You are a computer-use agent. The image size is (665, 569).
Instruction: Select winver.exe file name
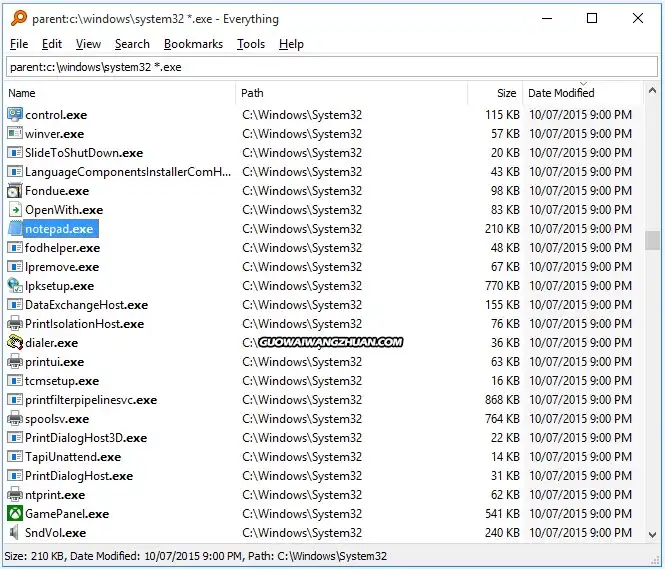(54, 134)
